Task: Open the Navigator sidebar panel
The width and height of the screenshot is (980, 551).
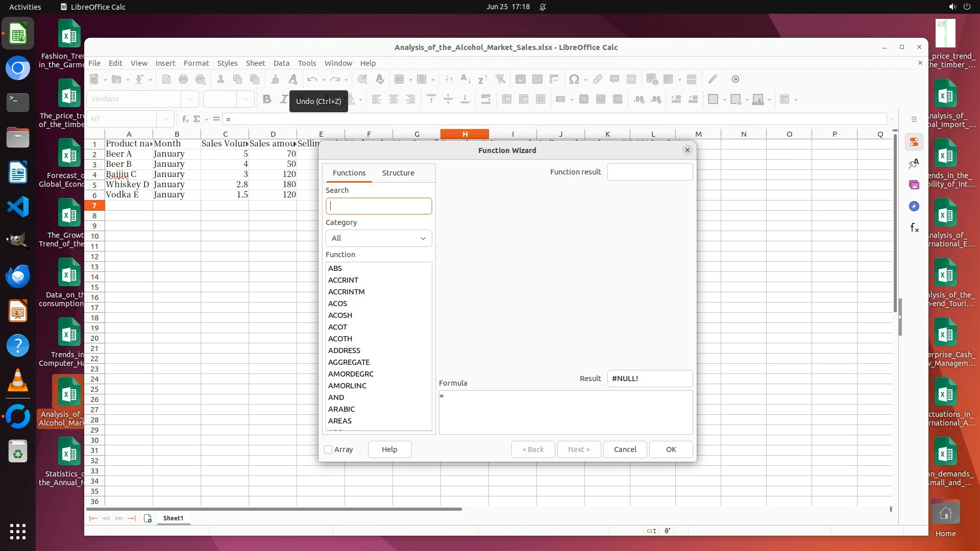Action: click(914, 206)
